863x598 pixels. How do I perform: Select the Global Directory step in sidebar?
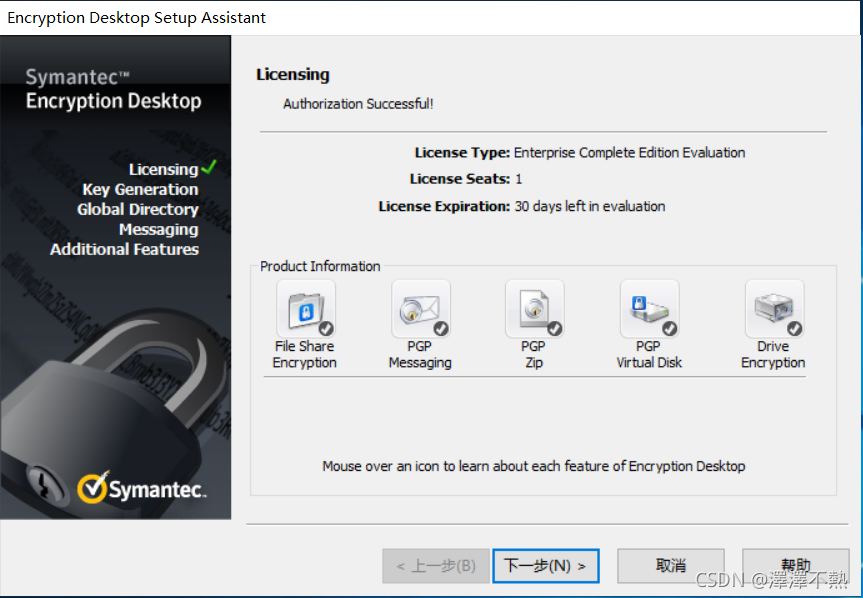click(138, 209)
